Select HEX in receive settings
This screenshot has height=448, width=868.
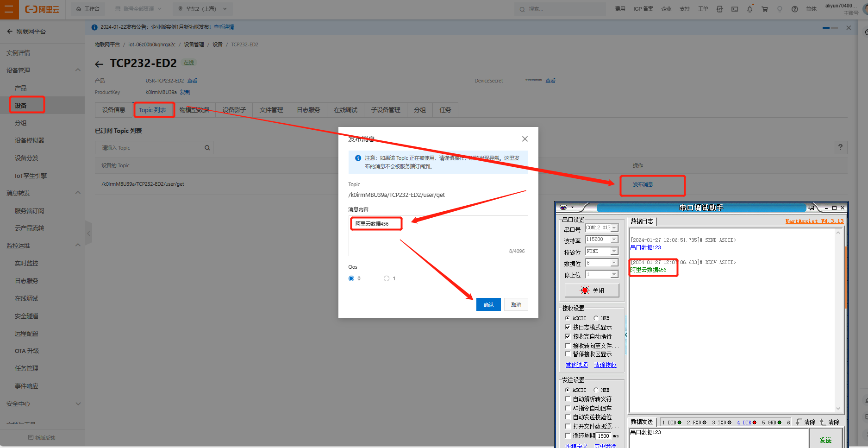[596, 318]
